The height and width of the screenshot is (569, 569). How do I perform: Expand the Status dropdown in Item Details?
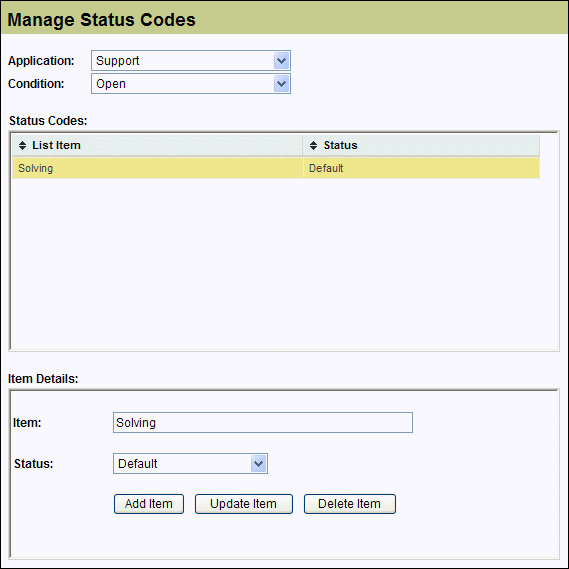258,463
